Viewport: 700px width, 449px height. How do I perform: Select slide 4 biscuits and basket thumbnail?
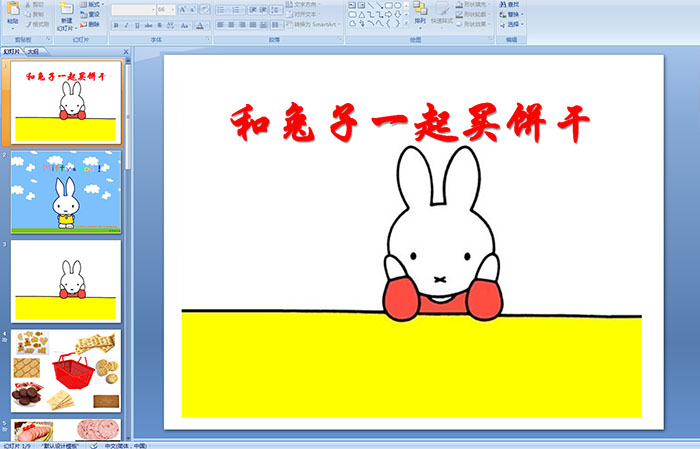coord(66,371)
